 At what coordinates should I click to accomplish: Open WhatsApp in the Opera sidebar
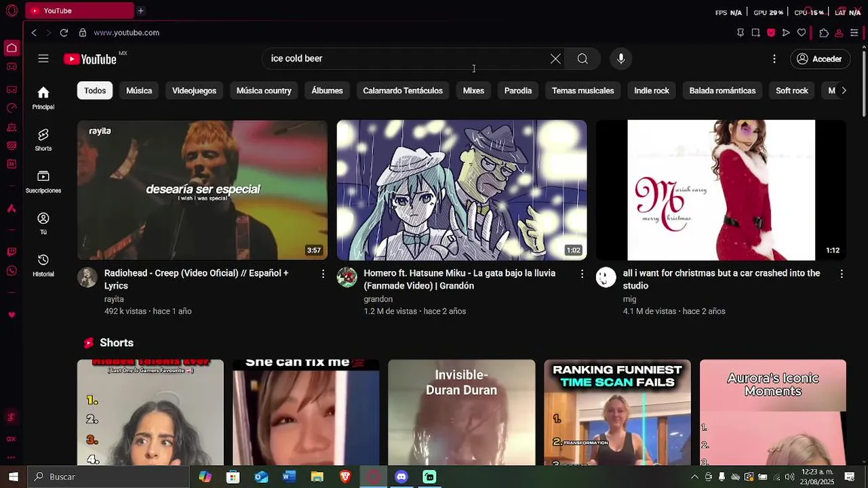tap(12, 271)
